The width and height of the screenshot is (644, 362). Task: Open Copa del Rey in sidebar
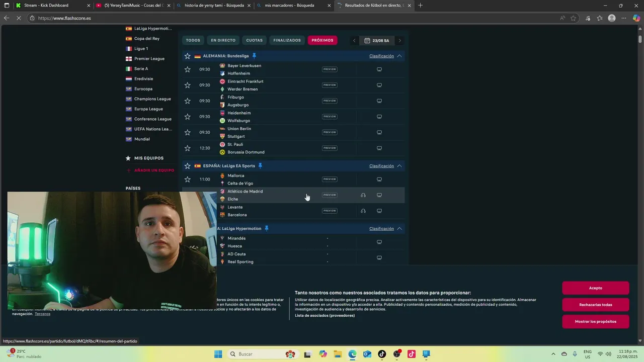147,39
